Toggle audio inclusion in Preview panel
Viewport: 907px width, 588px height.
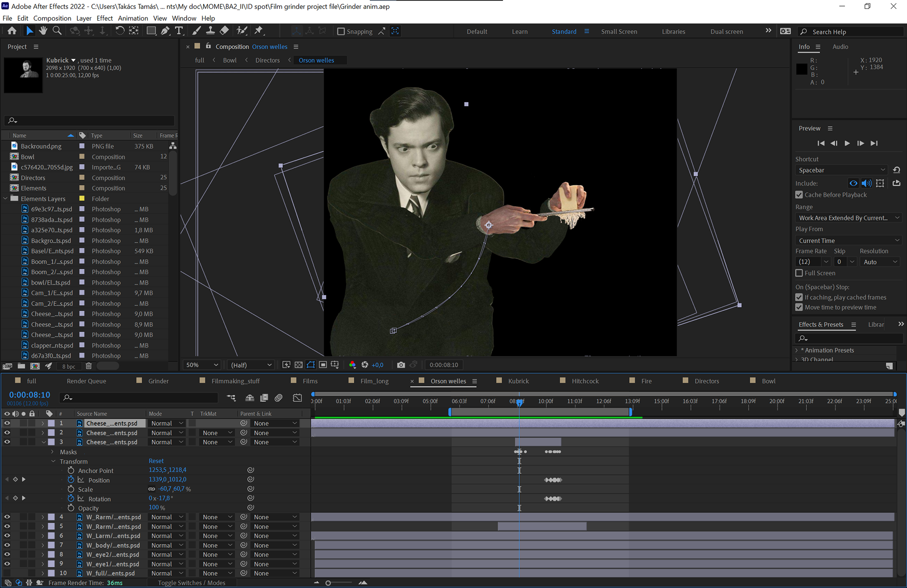pyautogui.click(x=866, y=183)
